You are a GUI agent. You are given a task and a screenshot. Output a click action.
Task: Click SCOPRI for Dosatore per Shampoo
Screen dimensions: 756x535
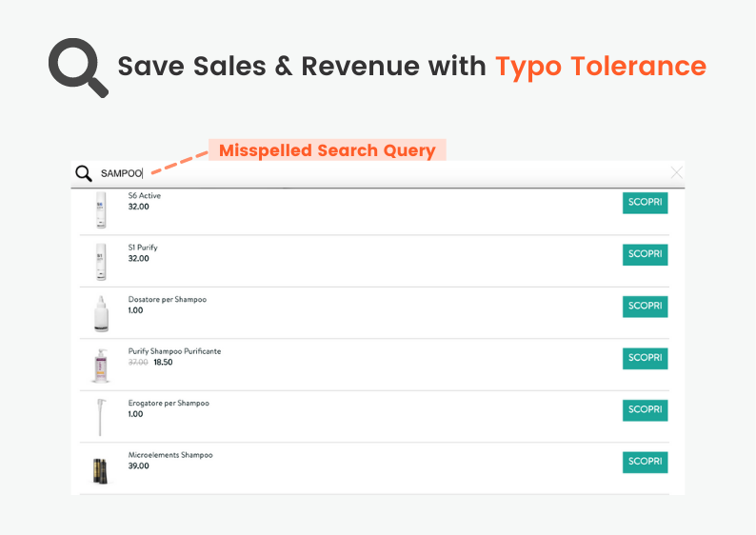646,307
